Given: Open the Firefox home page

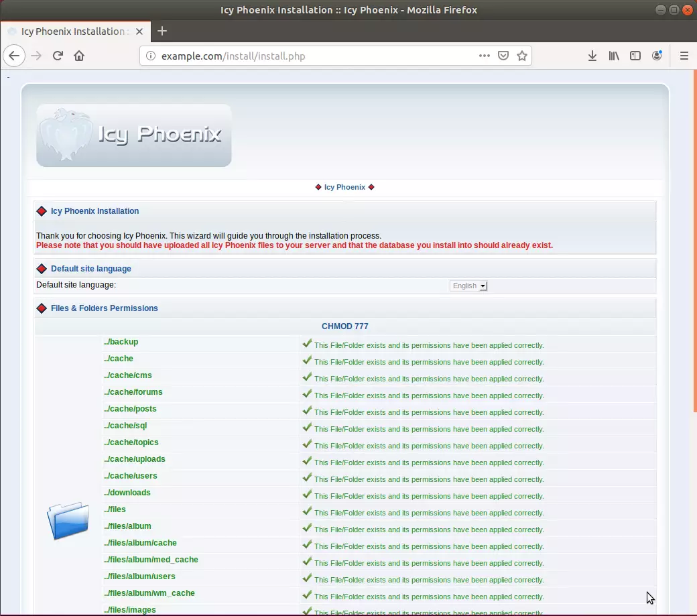Looking at the screenshot, I should tap(79, 56).
